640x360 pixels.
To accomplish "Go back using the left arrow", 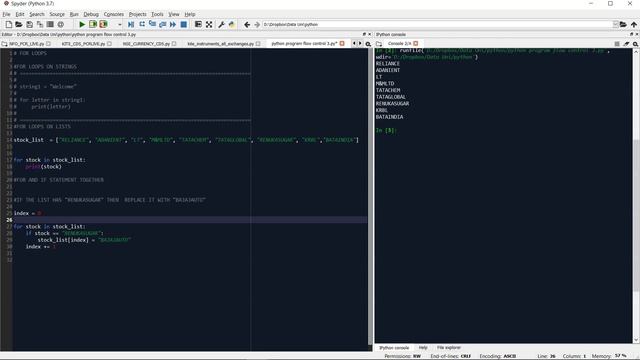I will tap(247, 24).
